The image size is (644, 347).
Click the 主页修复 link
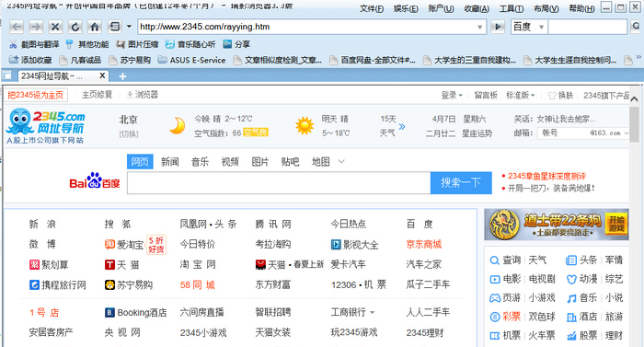(x=97, y=95)
